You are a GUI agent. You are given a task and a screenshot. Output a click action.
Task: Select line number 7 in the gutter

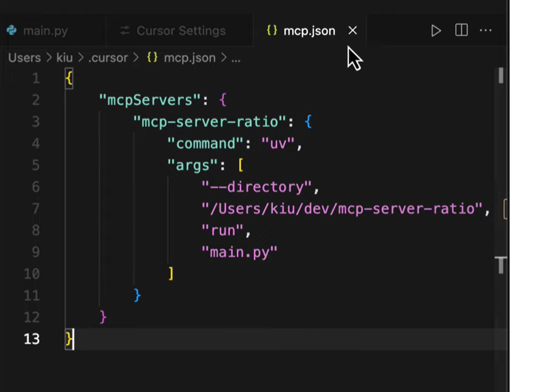tap(36, 209)
